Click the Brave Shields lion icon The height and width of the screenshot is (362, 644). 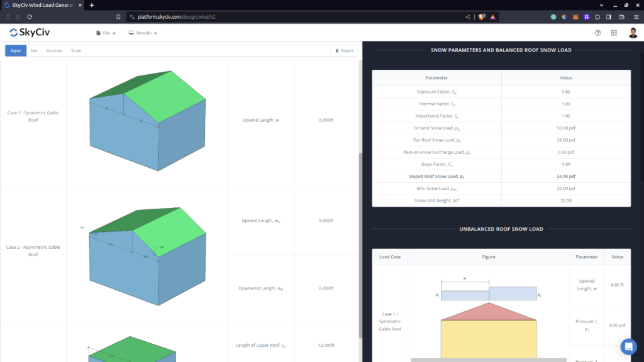(482, 17)
